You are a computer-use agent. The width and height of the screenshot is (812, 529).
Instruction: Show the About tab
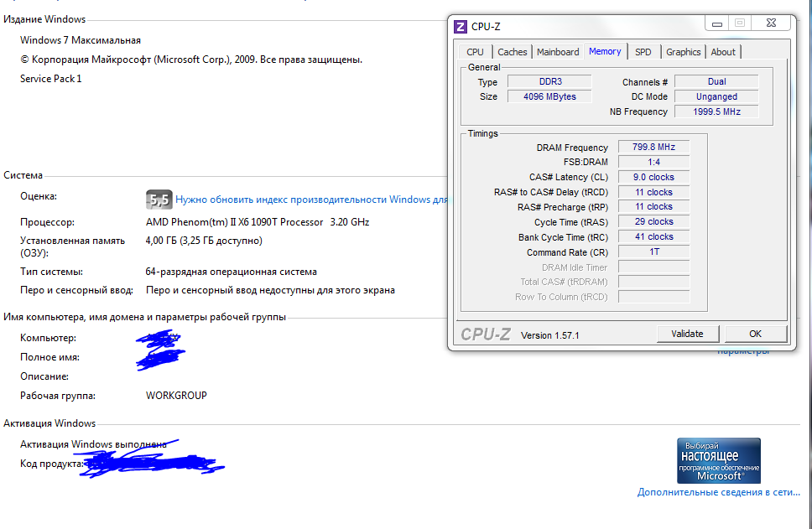tap(723, 52)
